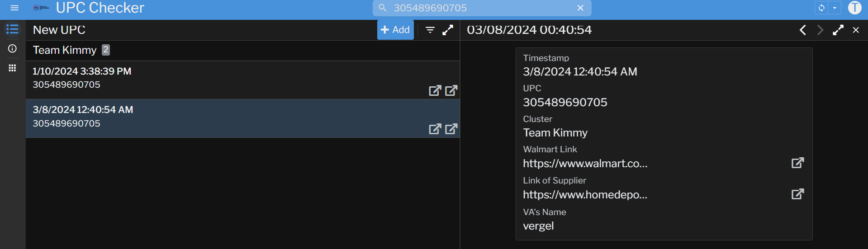Close the record detail panel
The height and width of the screenshot is (249, 868).
pos(856,30)
